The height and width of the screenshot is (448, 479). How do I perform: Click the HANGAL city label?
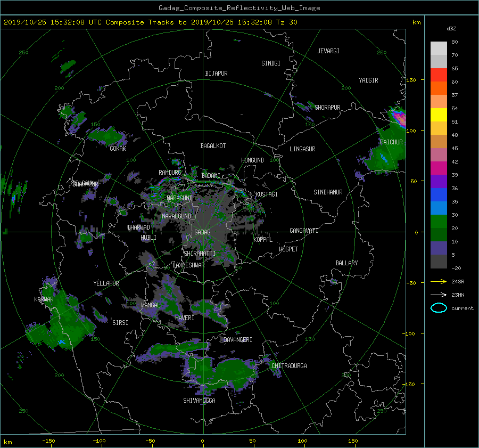pos(151,305)
